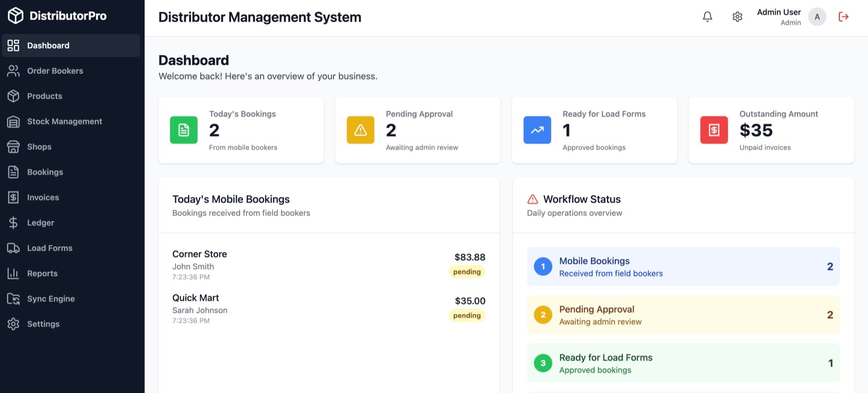Click the Dashboard grid icon in sidebar

tap(14, 45)
